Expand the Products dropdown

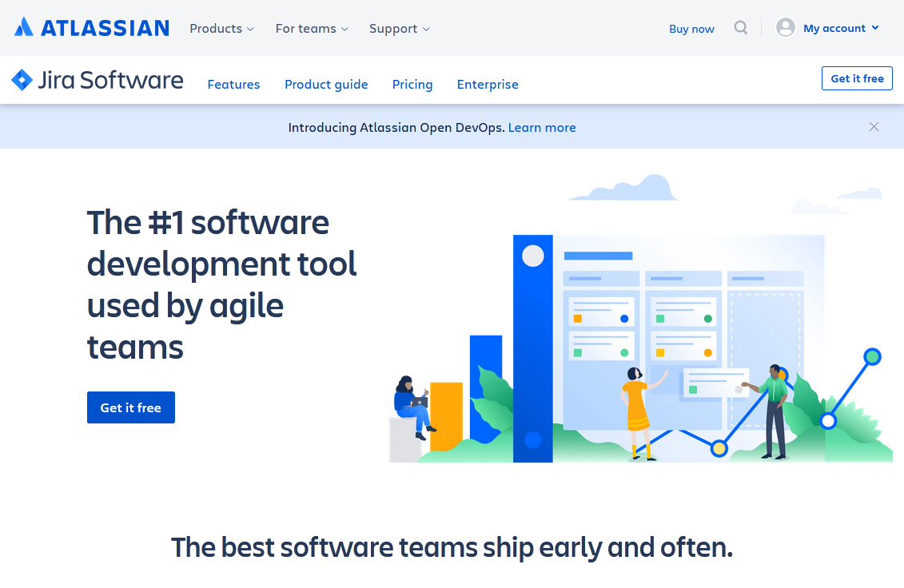pos(222,28)
